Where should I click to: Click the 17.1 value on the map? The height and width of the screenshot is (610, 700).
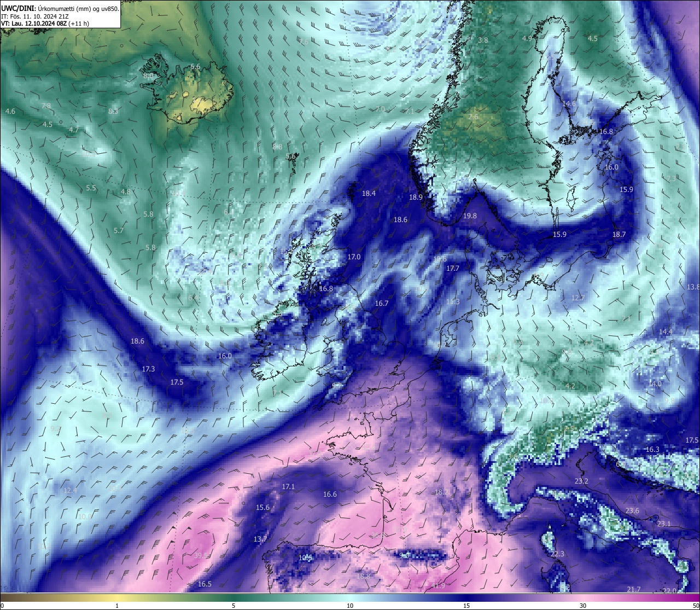tap(288, 487)
